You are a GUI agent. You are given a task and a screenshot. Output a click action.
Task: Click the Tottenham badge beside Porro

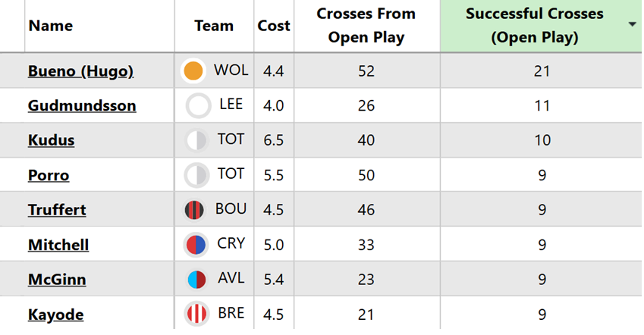click(196, 176)
